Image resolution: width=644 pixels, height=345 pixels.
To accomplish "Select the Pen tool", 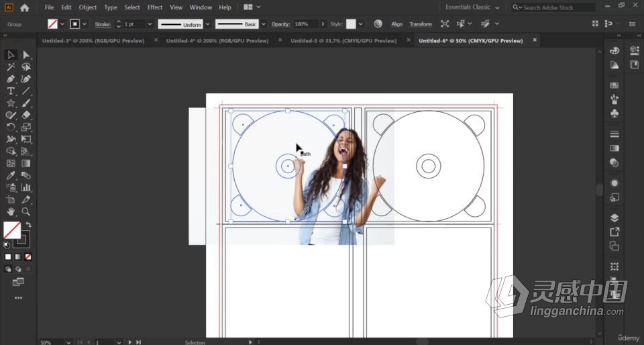I will click(11, 79).
